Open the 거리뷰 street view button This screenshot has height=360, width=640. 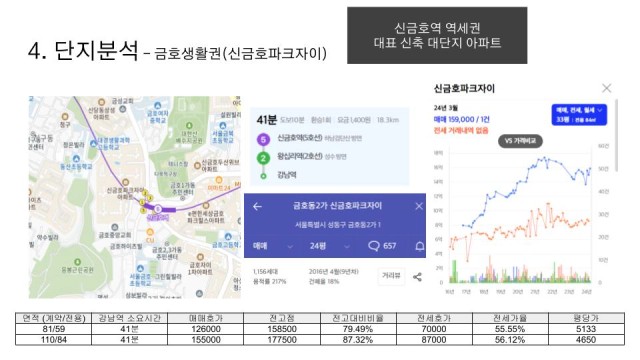click(391, 276)
